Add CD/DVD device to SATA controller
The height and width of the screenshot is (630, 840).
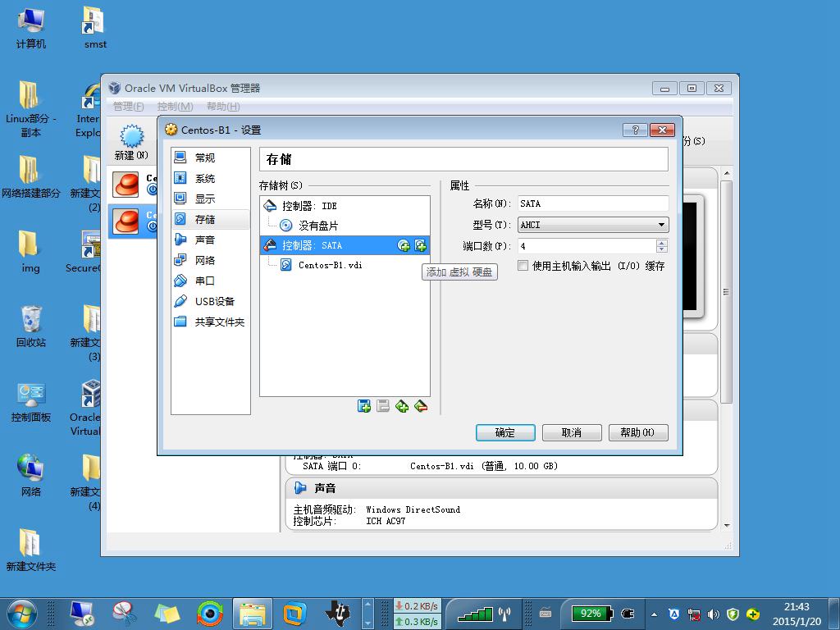pyautogui.click(x=404, y=245)
